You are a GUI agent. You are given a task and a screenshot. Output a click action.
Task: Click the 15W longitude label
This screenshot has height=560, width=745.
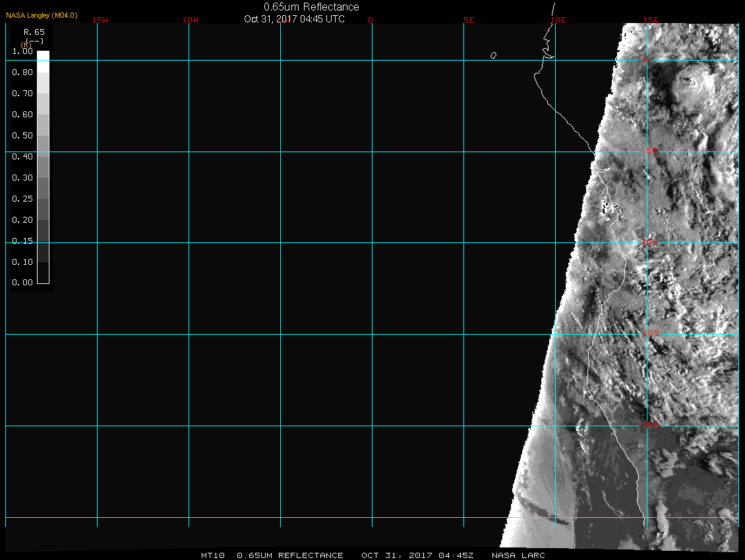point(100,20)
